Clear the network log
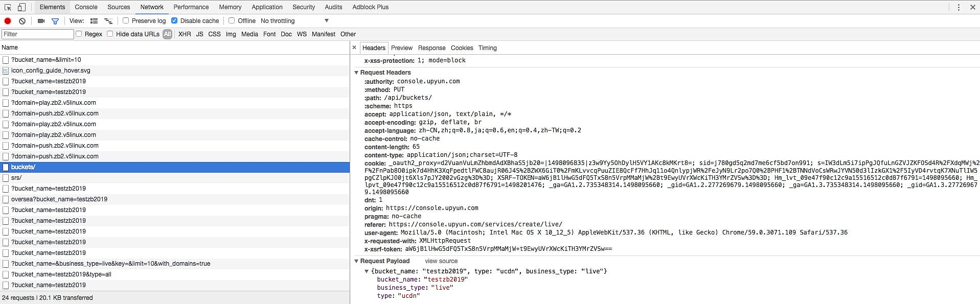980x304 pixels. [x=22, y=21]
